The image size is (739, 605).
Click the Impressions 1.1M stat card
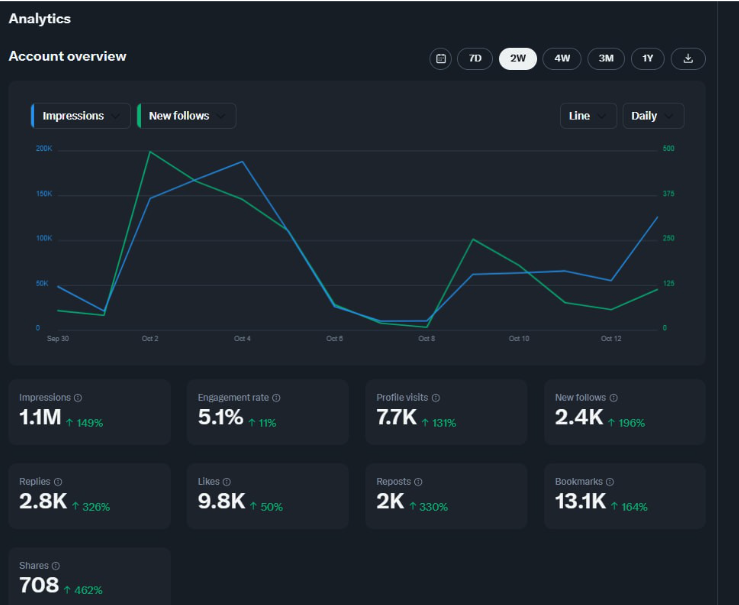point(90,412)
